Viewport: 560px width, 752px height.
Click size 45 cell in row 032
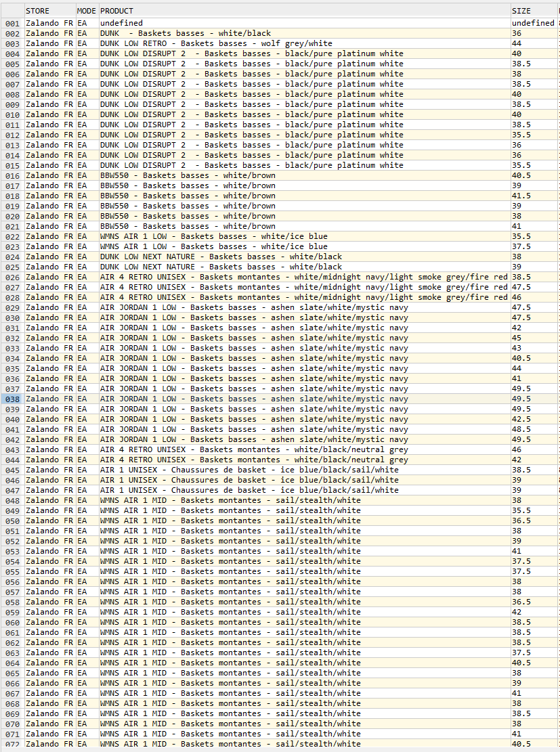click(x=534, y=338)
